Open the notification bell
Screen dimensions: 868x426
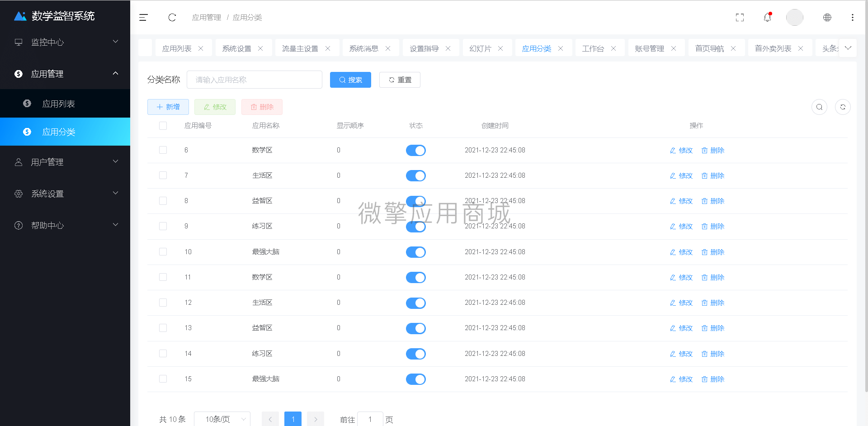point(767,17)
